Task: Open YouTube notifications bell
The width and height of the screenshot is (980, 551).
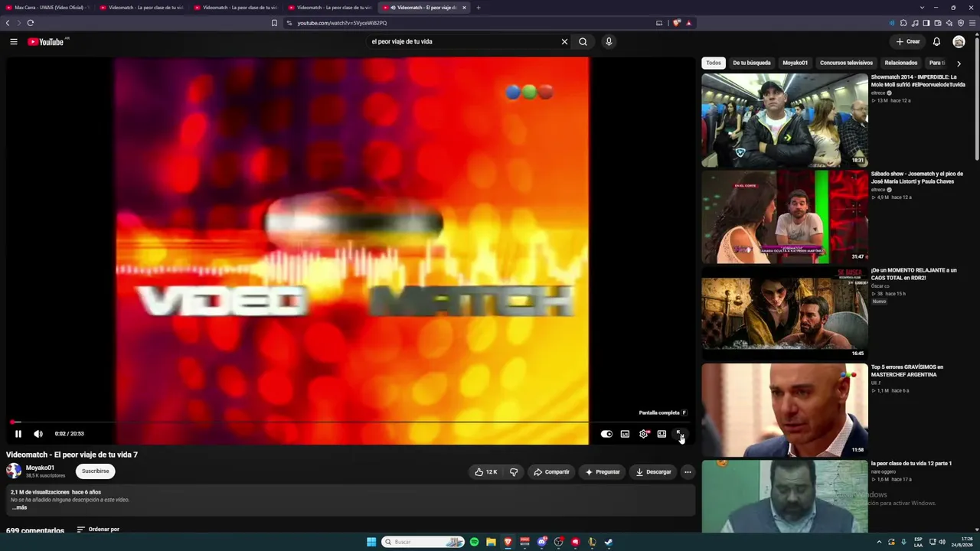Action: pos(936,42)
